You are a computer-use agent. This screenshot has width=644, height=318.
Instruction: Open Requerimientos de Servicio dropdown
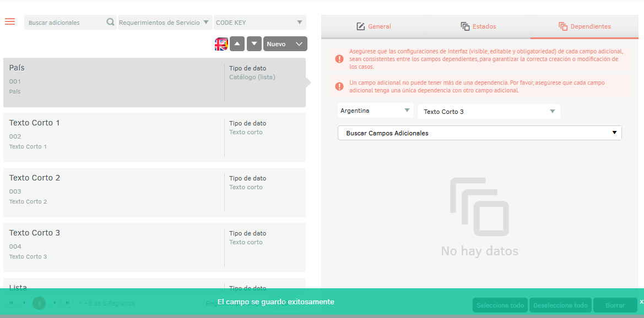(x=164, y=23)
